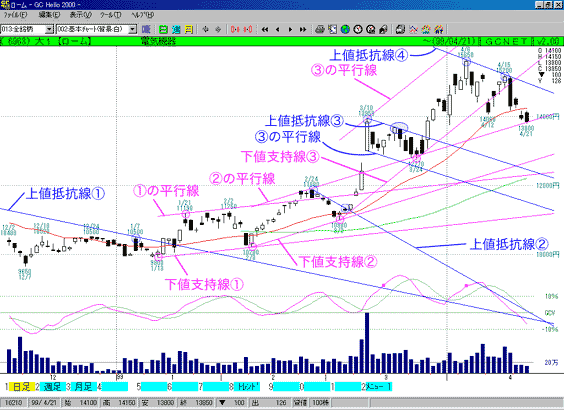The image size is (564, 410).
Task: Click the トレンド function key button
Action: (247, 387)
